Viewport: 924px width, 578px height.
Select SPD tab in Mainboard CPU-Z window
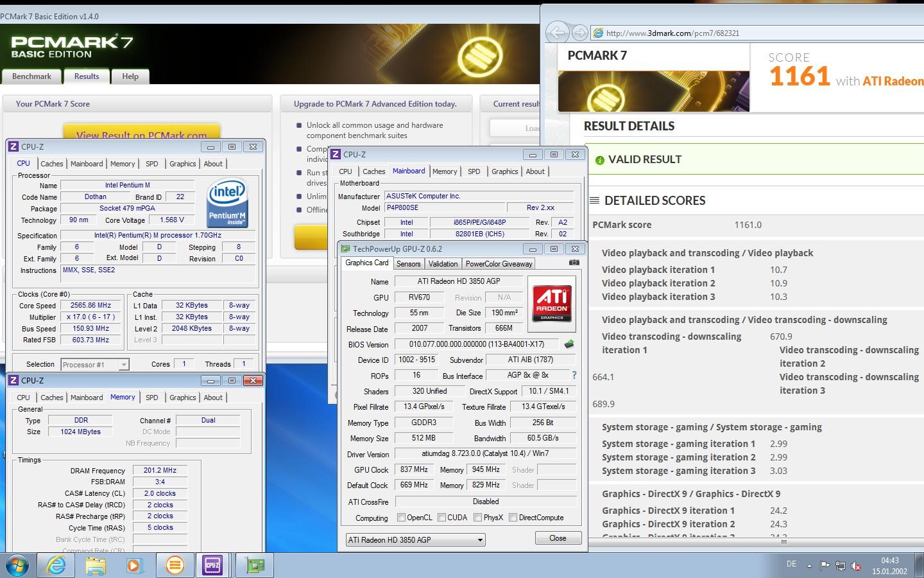tap(474, 171)
